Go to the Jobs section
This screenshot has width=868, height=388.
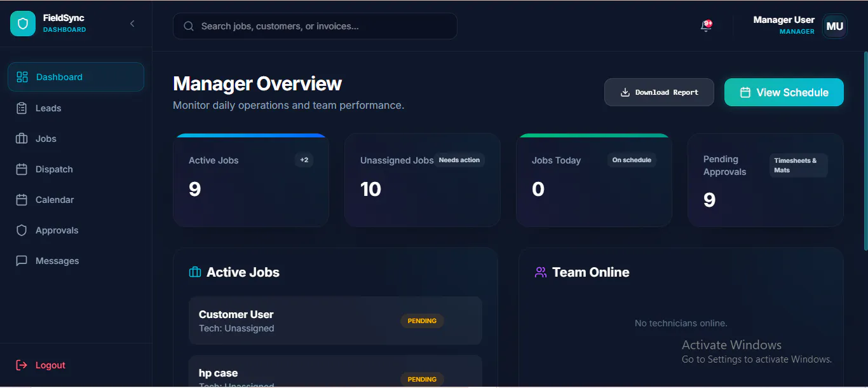(x=76, y=139)
